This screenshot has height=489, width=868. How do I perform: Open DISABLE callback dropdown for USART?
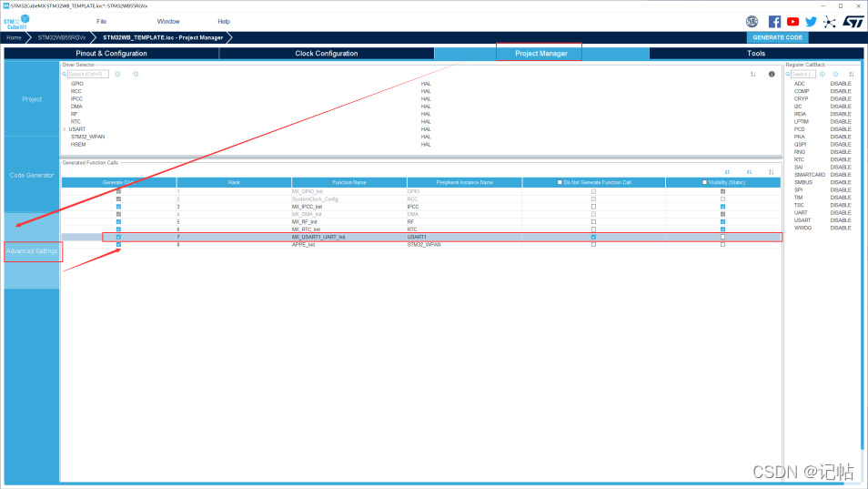(841, 220)
